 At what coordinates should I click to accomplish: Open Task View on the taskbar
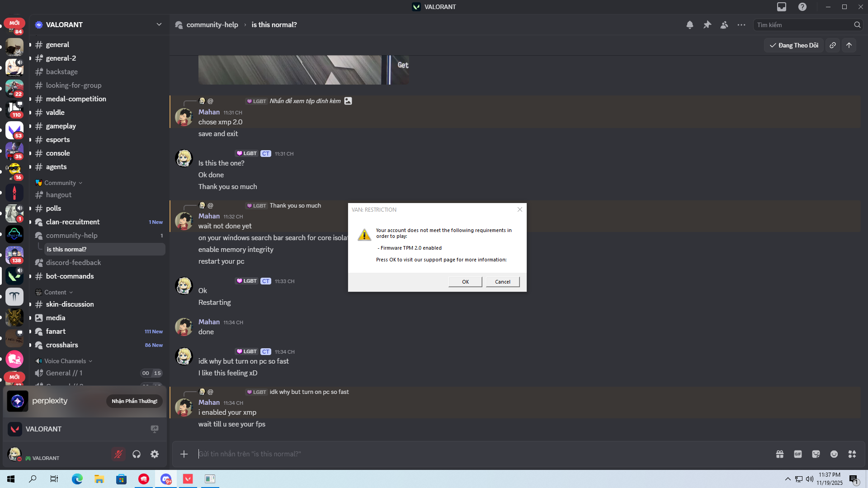pos(54,479)
